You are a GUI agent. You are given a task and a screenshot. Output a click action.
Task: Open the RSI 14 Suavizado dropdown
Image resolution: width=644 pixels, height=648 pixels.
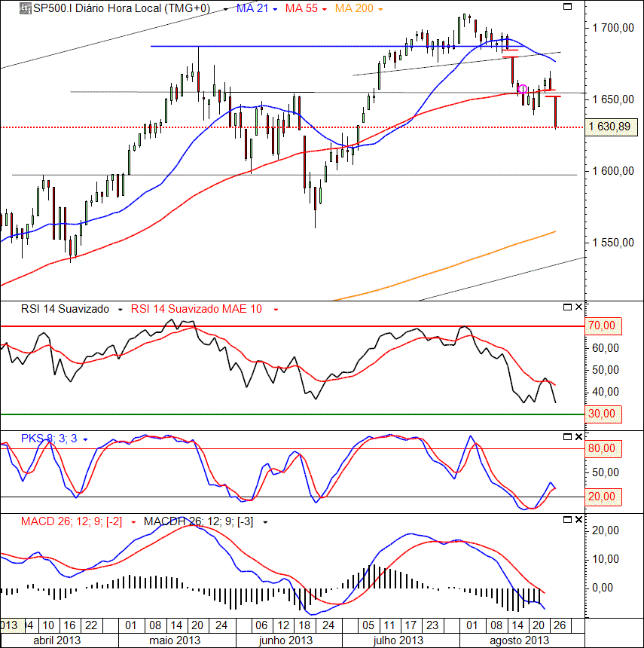(121, 310)
